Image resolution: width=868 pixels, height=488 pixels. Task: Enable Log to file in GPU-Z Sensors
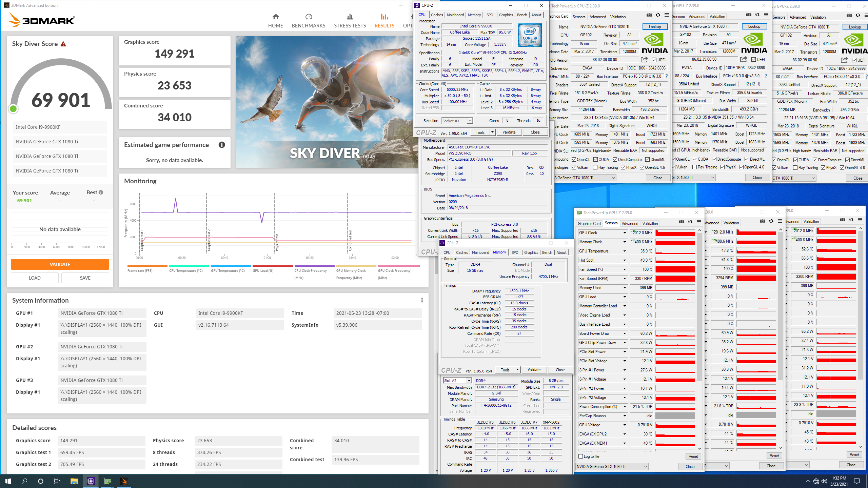click(580, 456)
